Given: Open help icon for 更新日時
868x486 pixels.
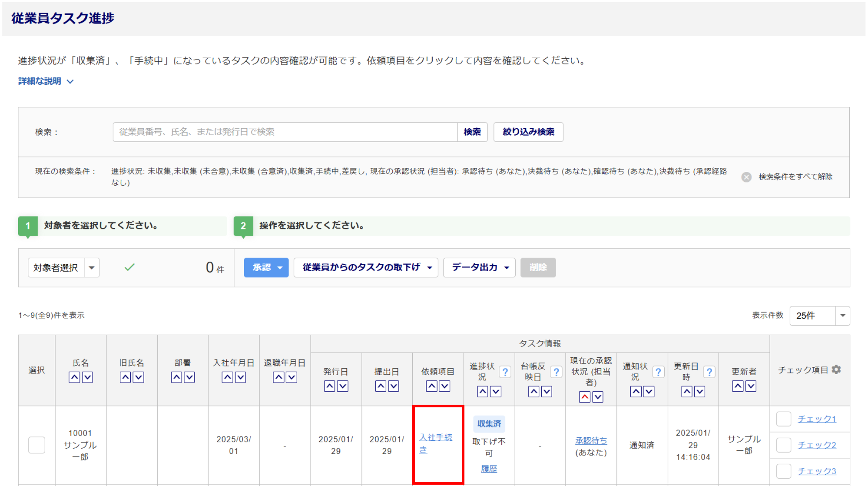Looking at the screenshot, I should 709,372.
